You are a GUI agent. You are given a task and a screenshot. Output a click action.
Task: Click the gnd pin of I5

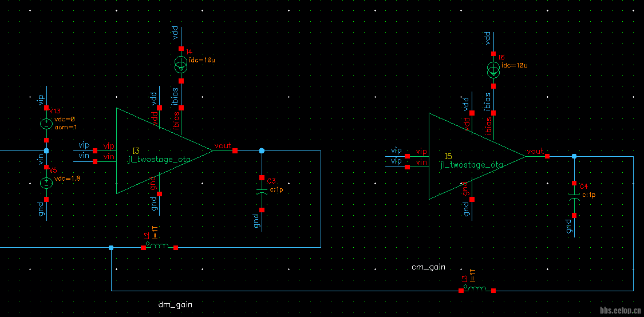click(x=472, y=199)
